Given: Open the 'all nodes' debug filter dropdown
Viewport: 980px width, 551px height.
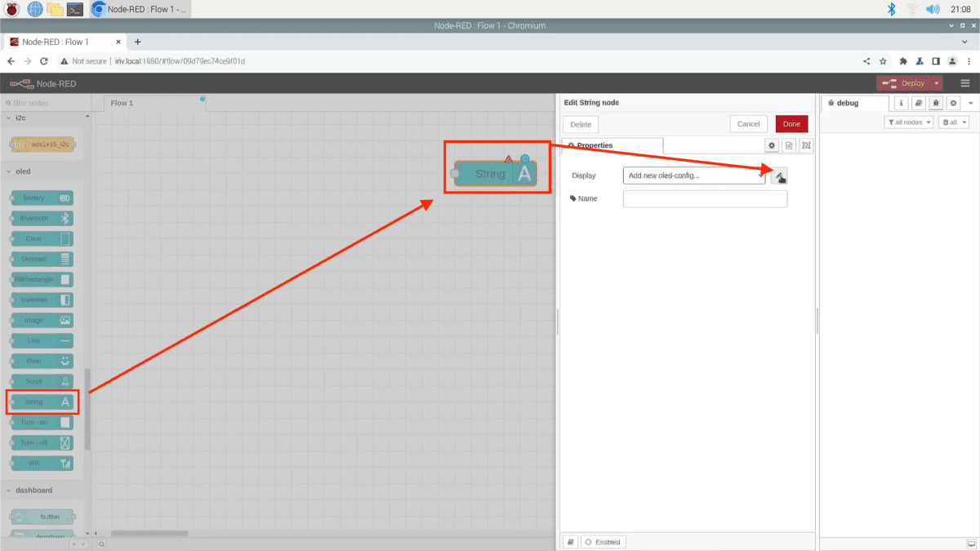Looking at the screenshot, I should [908, 122].
